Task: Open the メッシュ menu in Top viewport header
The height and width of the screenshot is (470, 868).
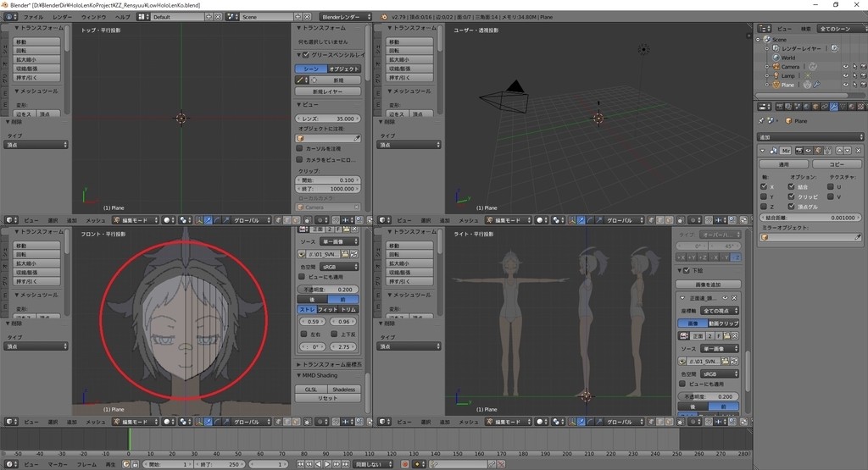Action: [x=95, y=220]
